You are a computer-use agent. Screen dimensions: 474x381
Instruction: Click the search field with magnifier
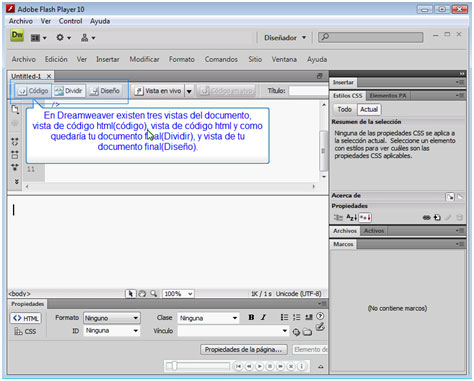(371, 37)
